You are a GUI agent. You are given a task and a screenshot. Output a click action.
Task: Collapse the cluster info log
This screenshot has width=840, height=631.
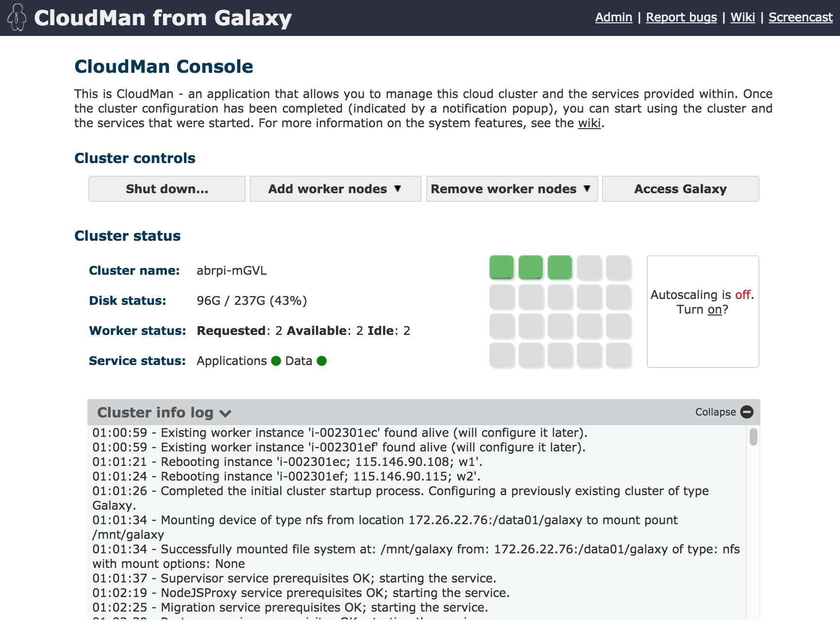click(x=724, y=412)
